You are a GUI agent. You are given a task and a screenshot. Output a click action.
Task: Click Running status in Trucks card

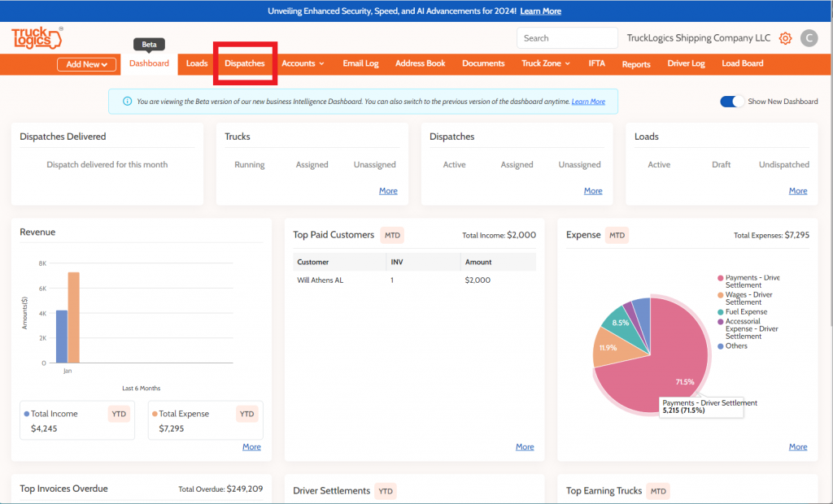(249, 165)
